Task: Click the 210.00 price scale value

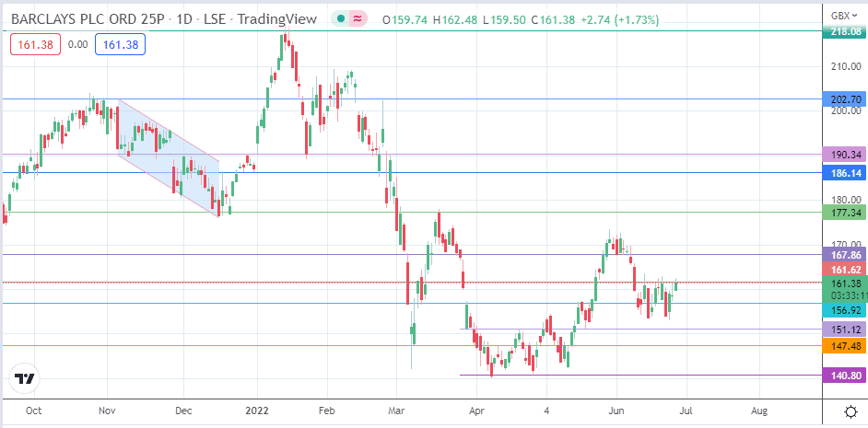Action: [x=848, y=67]
